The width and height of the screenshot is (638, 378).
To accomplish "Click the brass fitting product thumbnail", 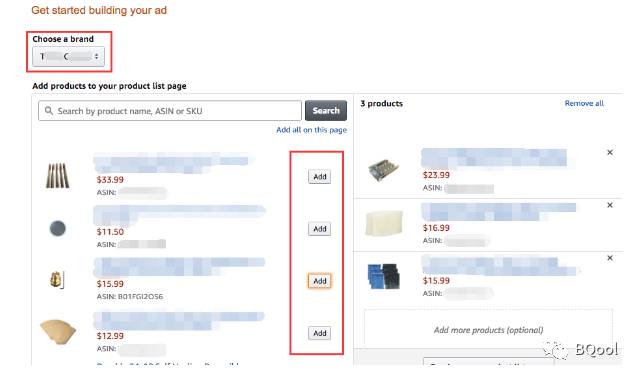I will (57, 280).
